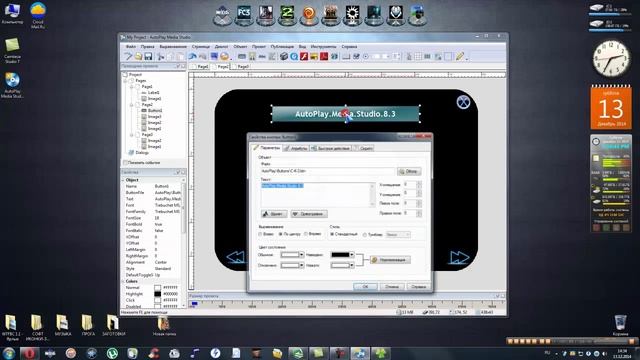Click the round close icon on the page canvas

point(463,102)
